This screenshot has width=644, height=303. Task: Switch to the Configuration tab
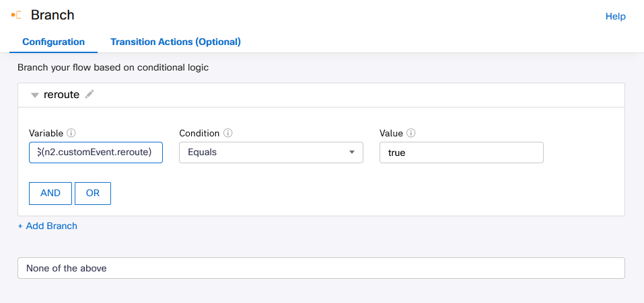(54, 42)
